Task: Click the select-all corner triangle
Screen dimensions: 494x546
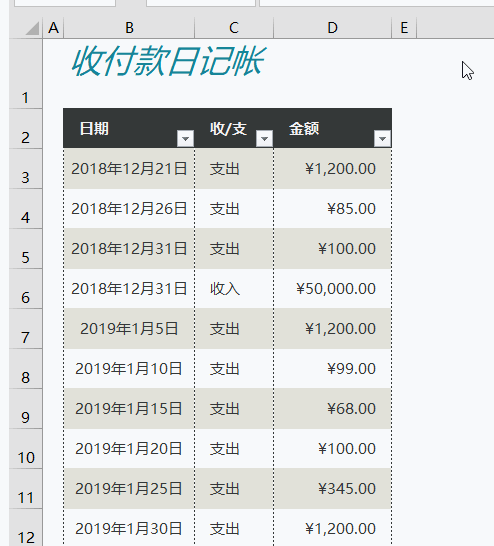Action: click(32, 28)
